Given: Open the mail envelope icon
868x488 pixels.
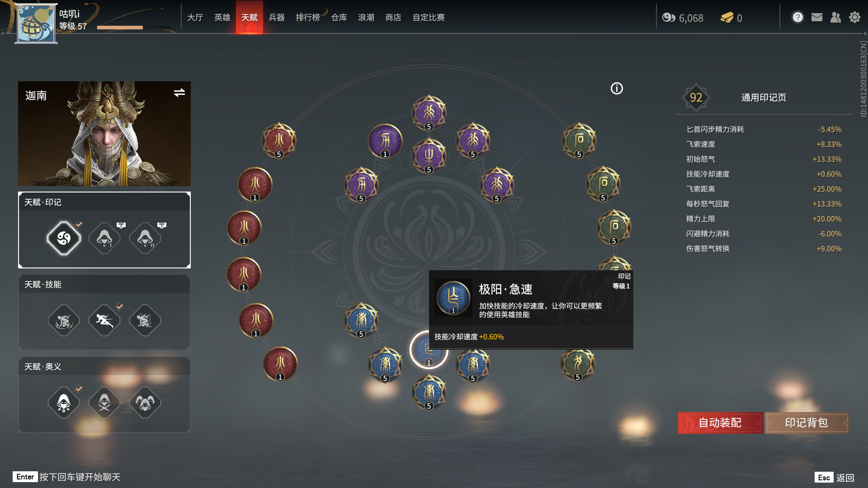Looking at the screenshot, I should (x=816, y=17).
